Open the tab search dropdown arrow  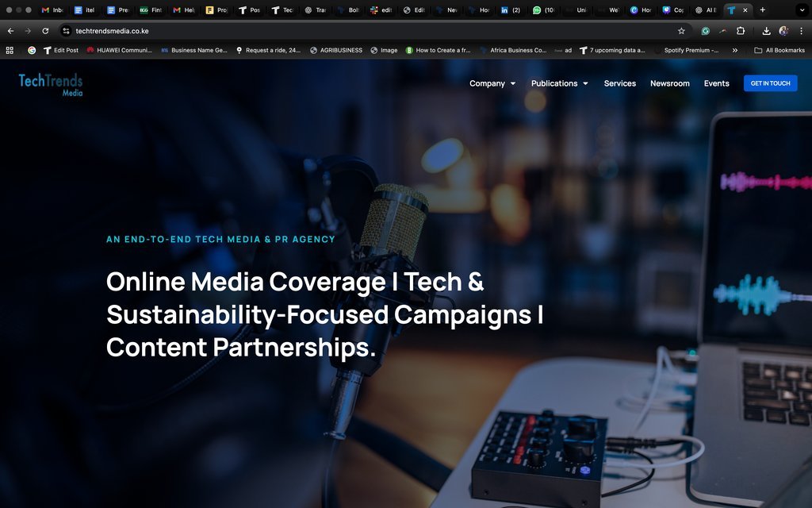(802, 10)
